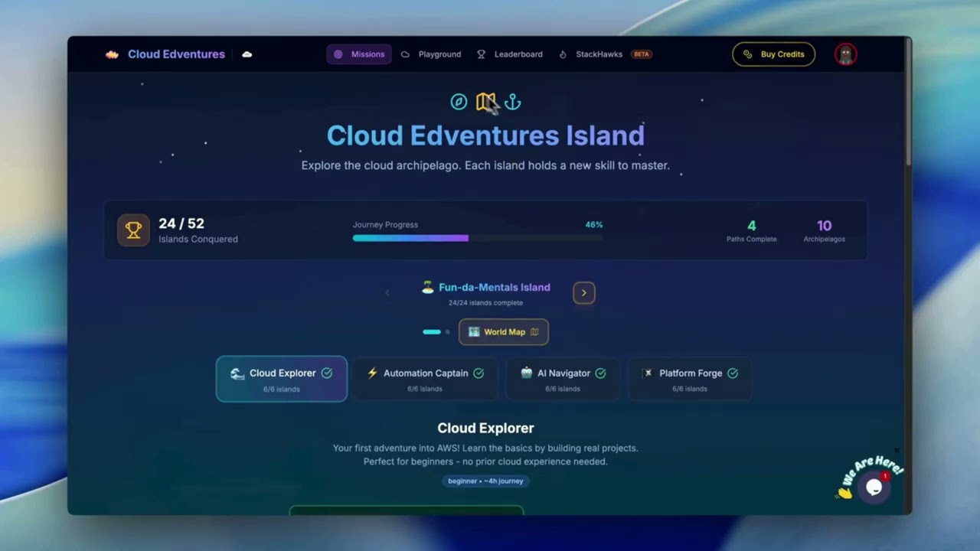
Task: Open the Leaderboard nav tab
Action: (x=509, y=54)
